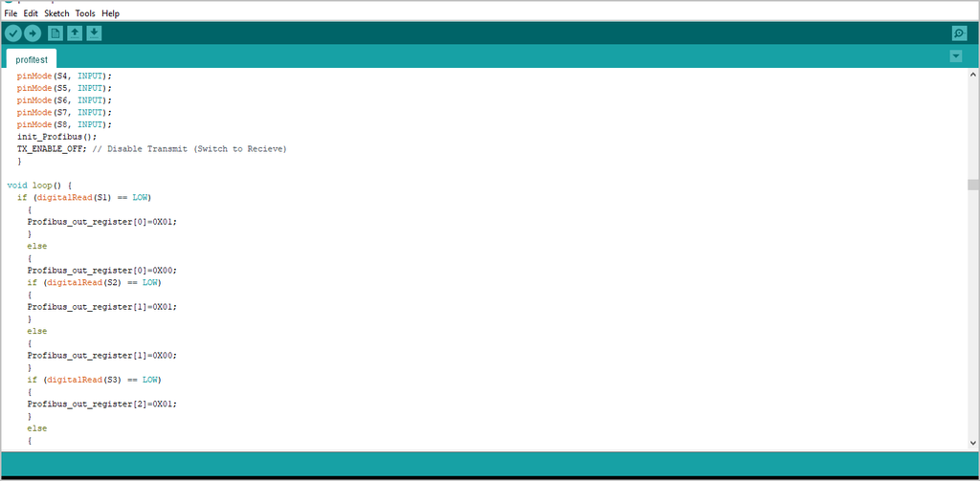Screen dimensions: 980x481
Task: Create a new sketch with New icon
Action: pyautogui.click(x=56, y=33)
